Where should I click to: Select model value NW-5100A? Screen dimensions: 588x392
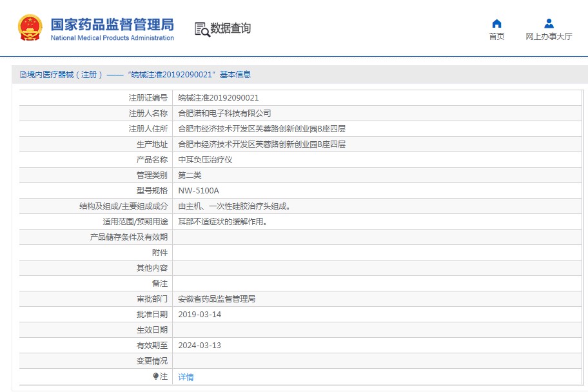pyautogui.click(x=199, y=191)
